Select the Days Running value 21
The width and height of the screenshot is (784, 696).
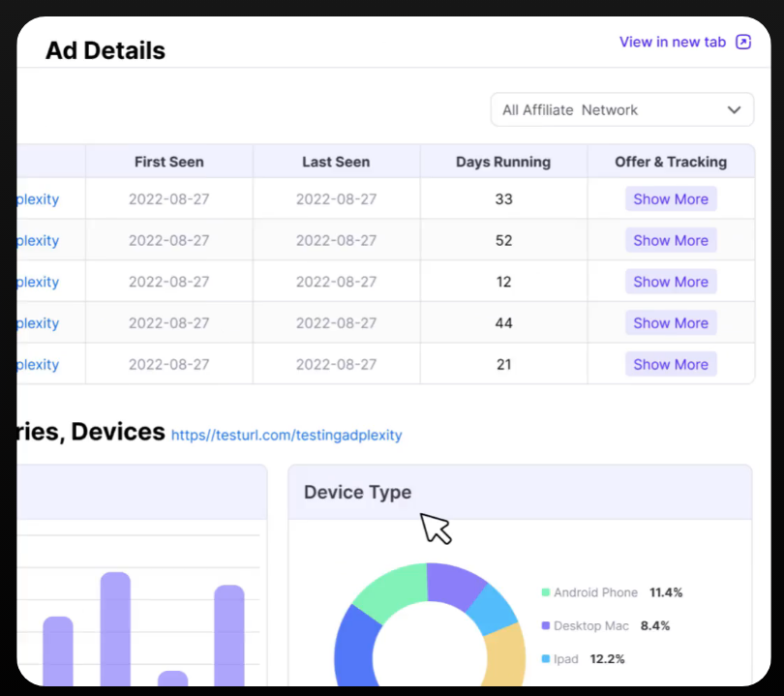pyautogui.click(x=503, y=365)
